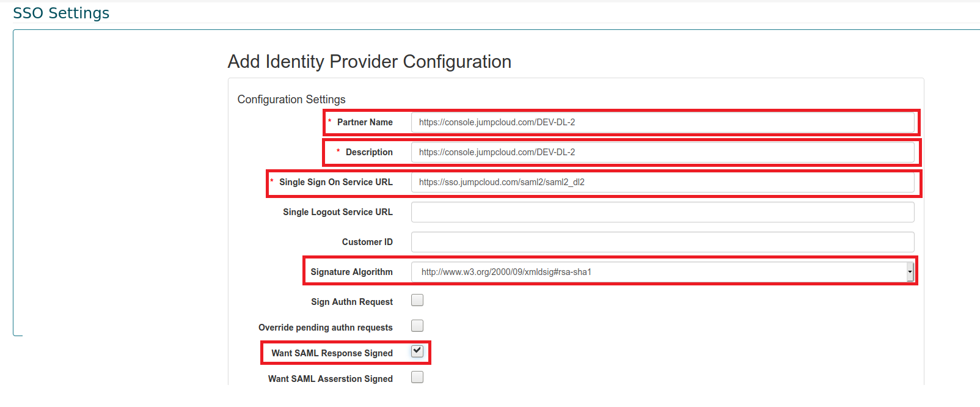980x407 pixels.
Task: Click the Sign Authn Request label
Action: click(351, 302)
